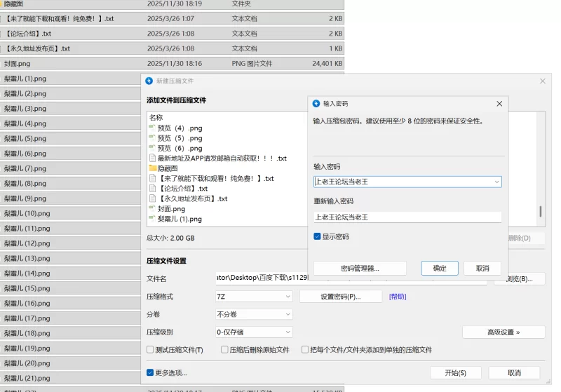Click the 封面.png image file icon
The image size is (561, 392).
[x=152, y=209]
